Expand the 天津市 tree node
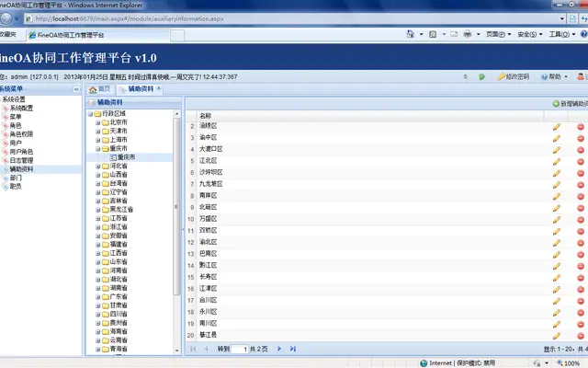The width and height of the screenshot is (588, 368). (97, 131)
